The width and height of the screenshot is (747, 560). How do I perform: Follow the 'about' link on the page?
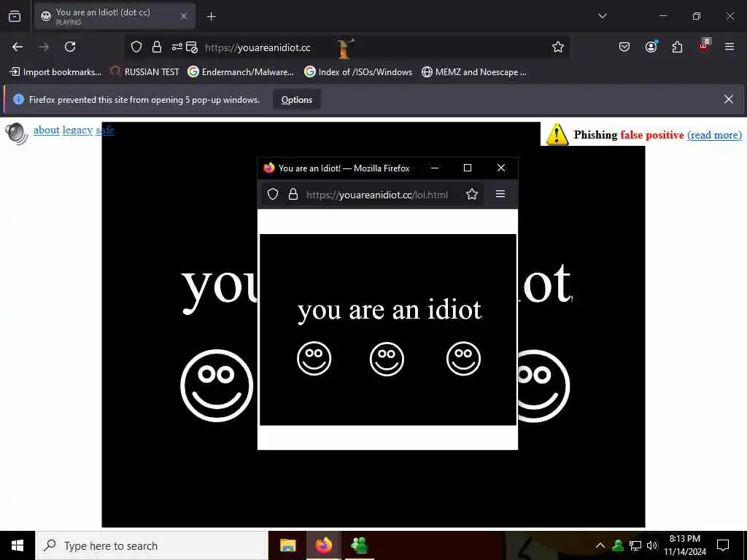click(46, 130)
